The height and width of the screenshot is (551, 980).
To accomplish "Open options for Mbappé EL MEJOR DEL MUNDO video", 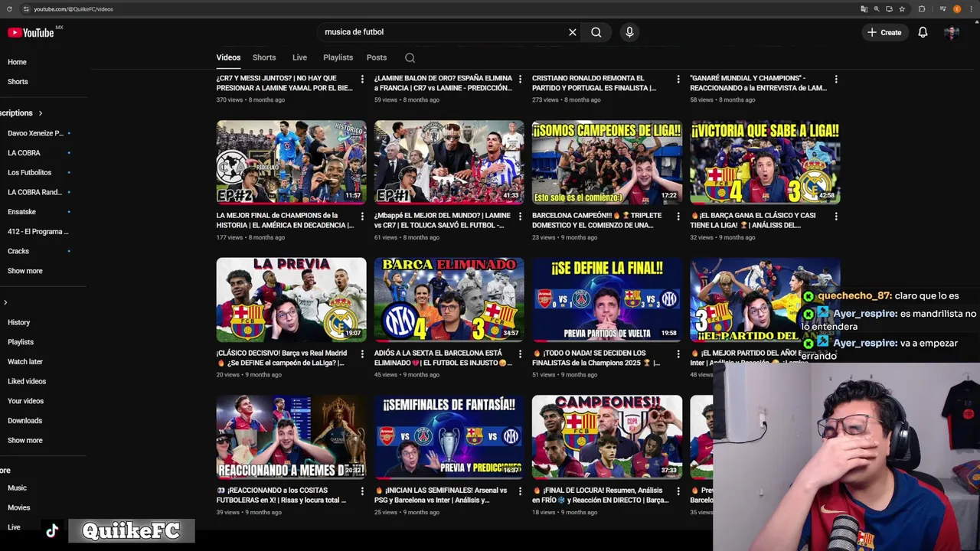I will point(520,217).
